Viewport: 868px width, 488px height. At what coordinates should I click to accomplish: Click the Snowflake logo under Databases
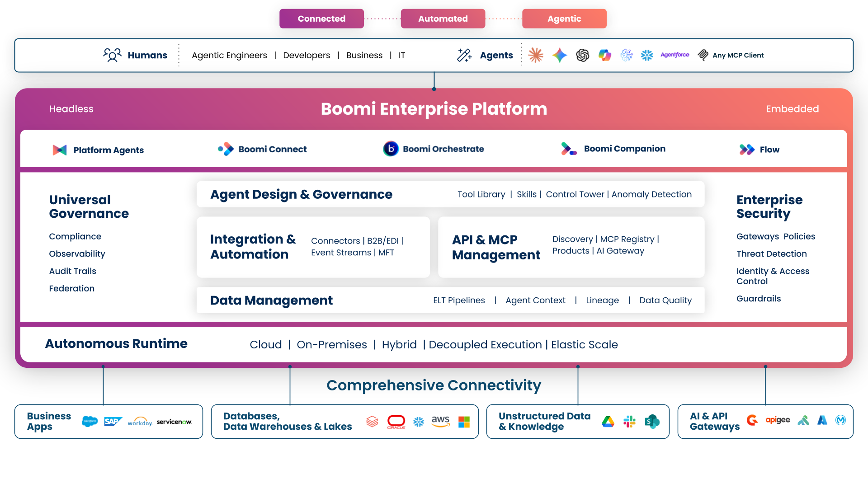click(x=419, y=422)
